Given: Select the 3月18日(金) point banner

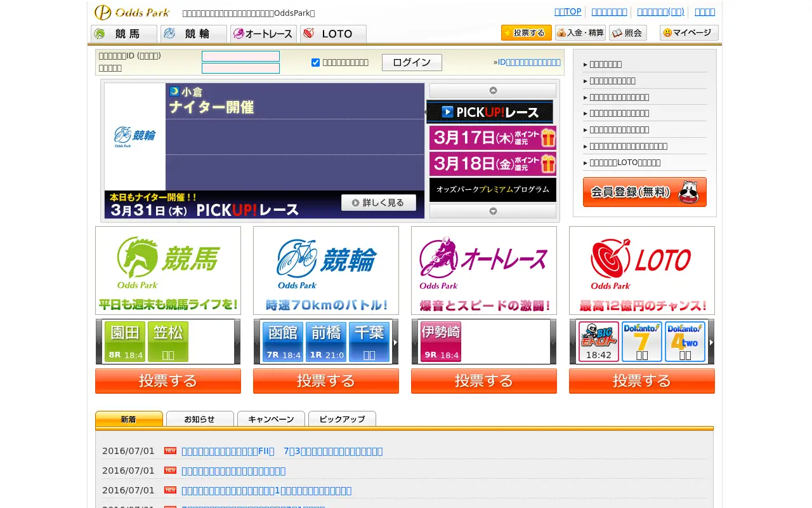Looking at the screenshot, I should [x=493, y=164].
